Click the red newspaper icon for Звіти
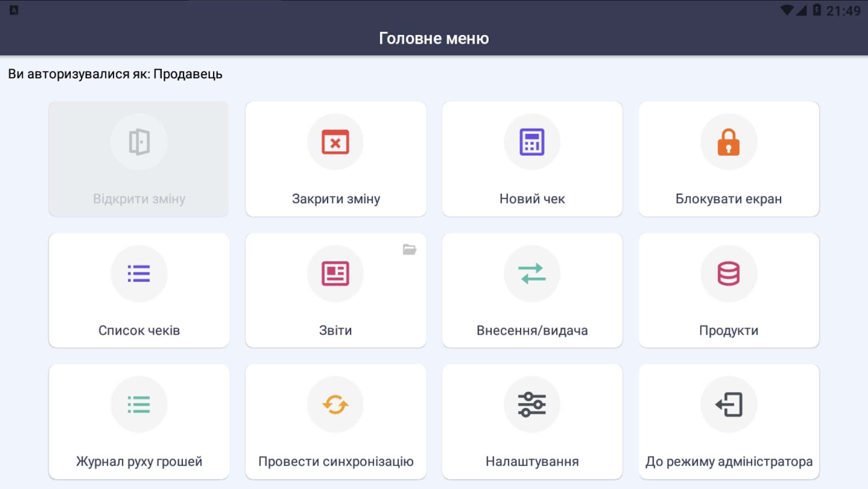The image size is (868, 489). (x=335, y=274)
